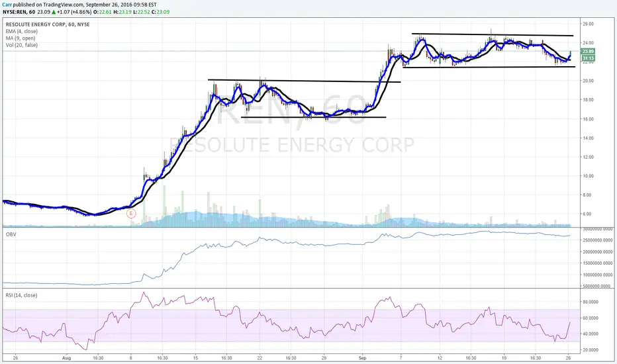Image resolution: width=617 pixels, height=364 pixels.
Task: Click the 20.0000 RSI axis label
Action: pos(591,350)
